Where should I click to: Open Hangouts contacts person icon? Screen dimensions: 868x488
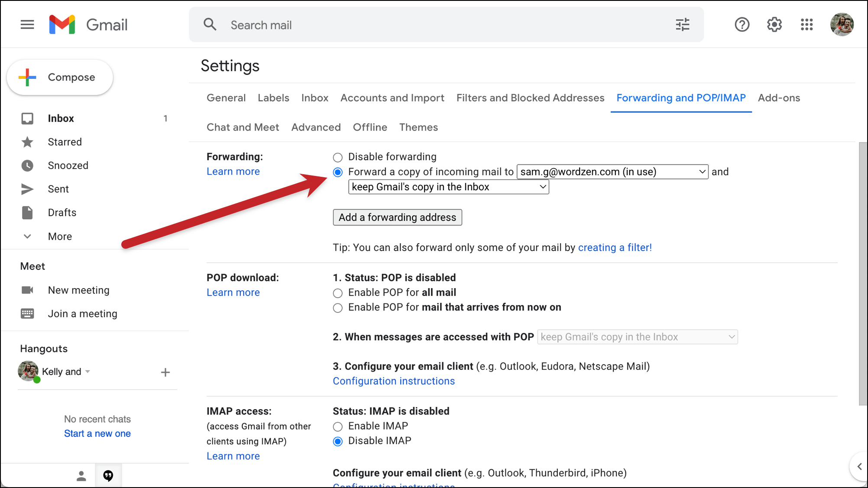[81, 476]
